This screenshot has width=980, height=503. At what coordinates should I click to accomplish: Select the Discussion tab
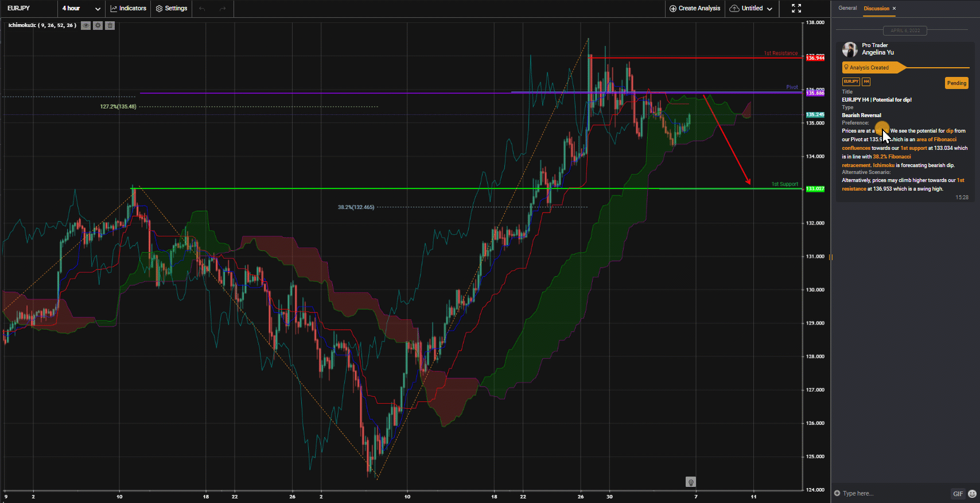pos(876,8)
